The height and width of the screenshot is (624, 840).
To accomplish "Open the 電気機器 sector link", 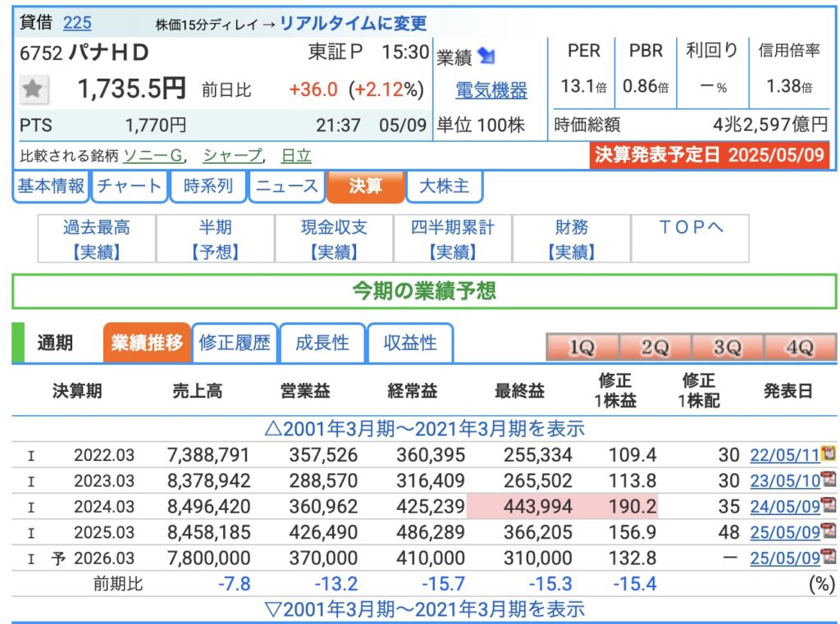I will [491, 90].
